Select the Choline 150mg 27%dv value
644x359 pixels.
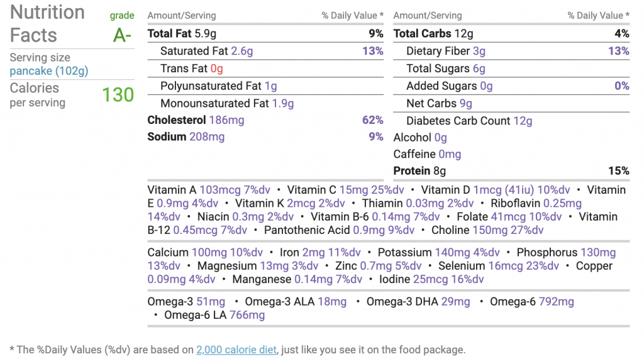(x=508, y=230)
